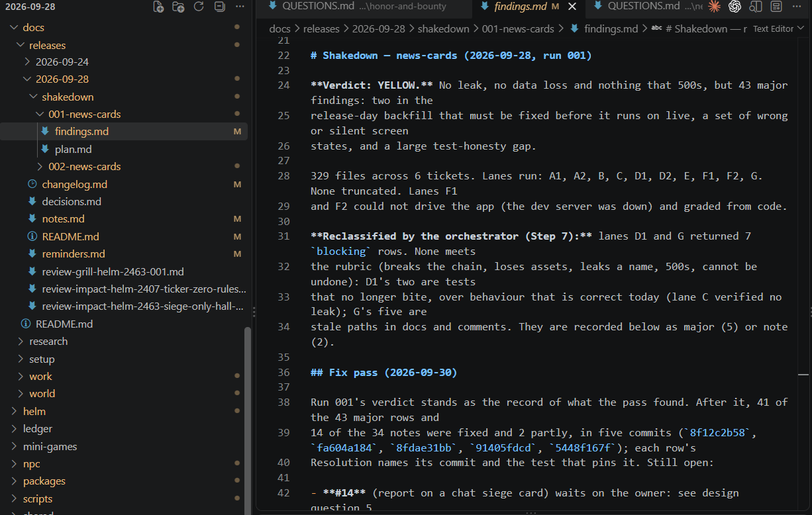
Task: Create a new file in Explorer
Action: point(158,7)
